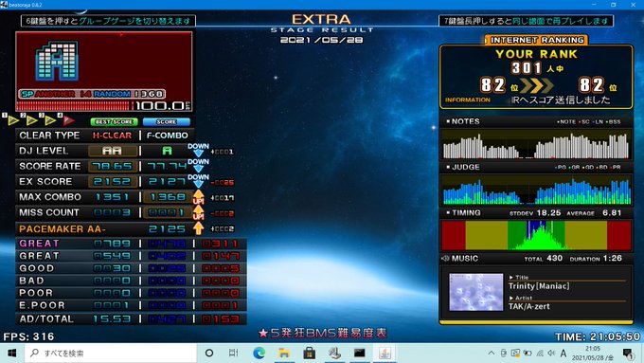Image resolution: width=644 pixels, height=363 pixels.
Task: Click the current score rate 77.74
Action: [x=167, y=166]
